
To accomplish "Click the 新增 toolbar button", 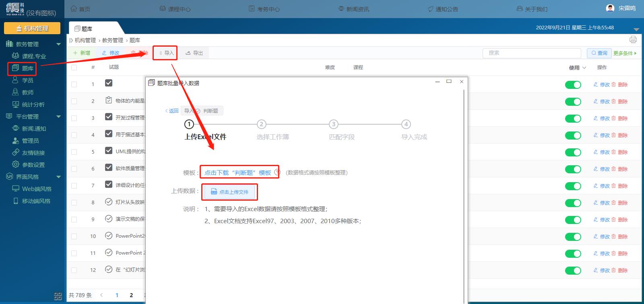I will click(x=82, y=53).
